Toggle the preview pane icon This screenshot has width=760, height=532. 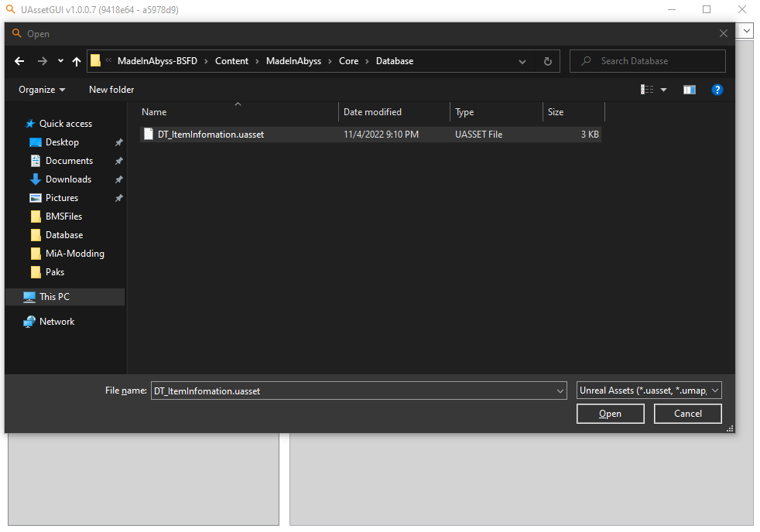[689, 89]
